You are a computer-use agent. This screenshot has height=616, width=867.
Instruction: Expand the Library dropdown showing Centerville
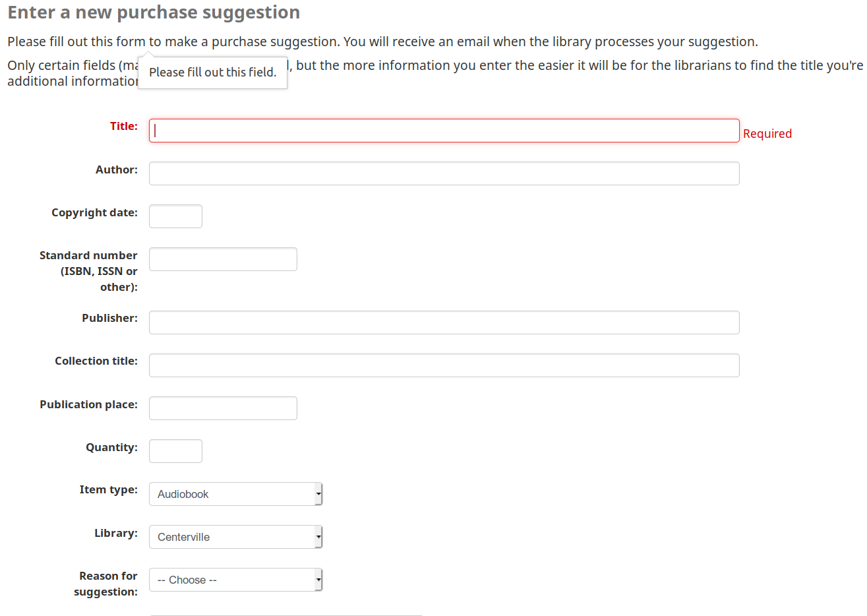235,537
